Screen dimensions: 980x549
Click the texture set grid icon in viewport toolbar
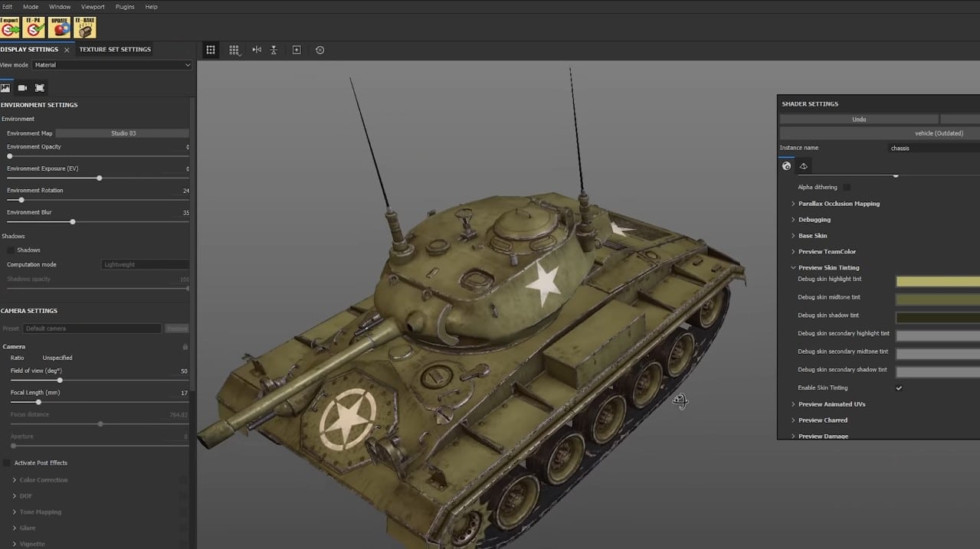pyautogui.click(x=234, y=50)
